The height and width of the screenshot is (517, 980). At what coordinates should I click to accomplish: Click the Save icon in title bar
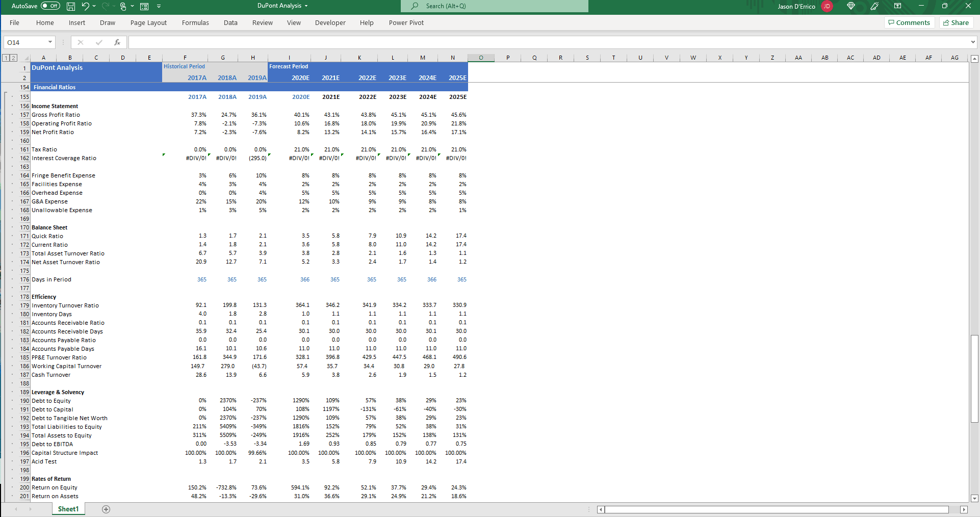71,6
